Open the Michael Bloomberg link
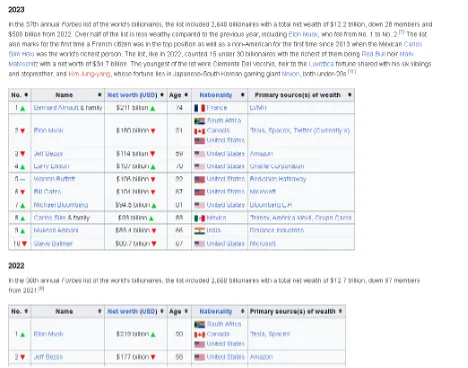 (x=61, y=205)
